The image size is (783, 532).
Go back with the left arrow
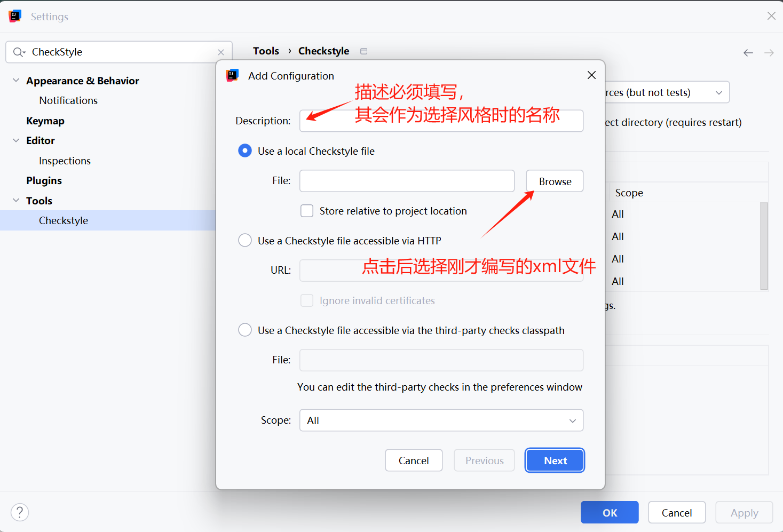click(748, 53)
